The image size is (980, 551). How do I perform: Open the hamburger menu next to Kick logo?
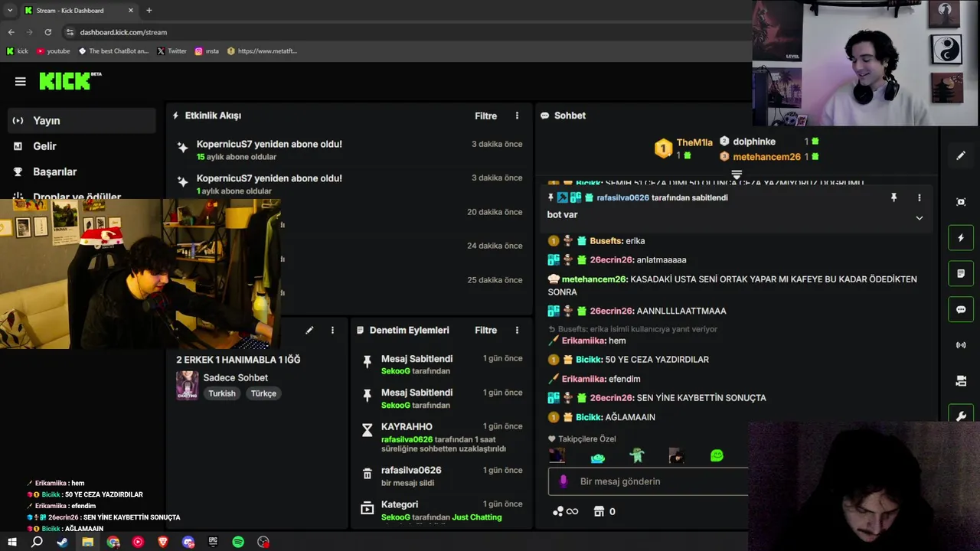click(20, 81)
